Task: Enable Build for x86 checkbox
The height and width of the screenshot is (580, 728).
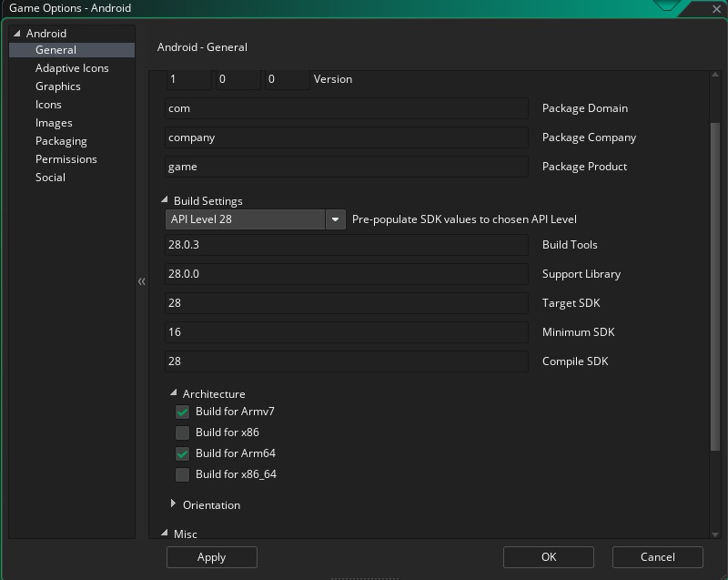Action: click(x=182, y=432)
